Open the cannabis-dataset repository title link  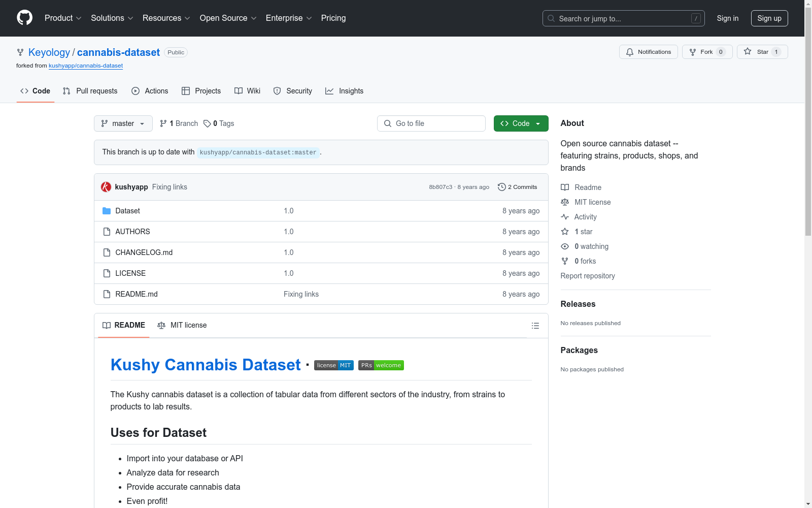pyautogui.click(x=118, y=52)
